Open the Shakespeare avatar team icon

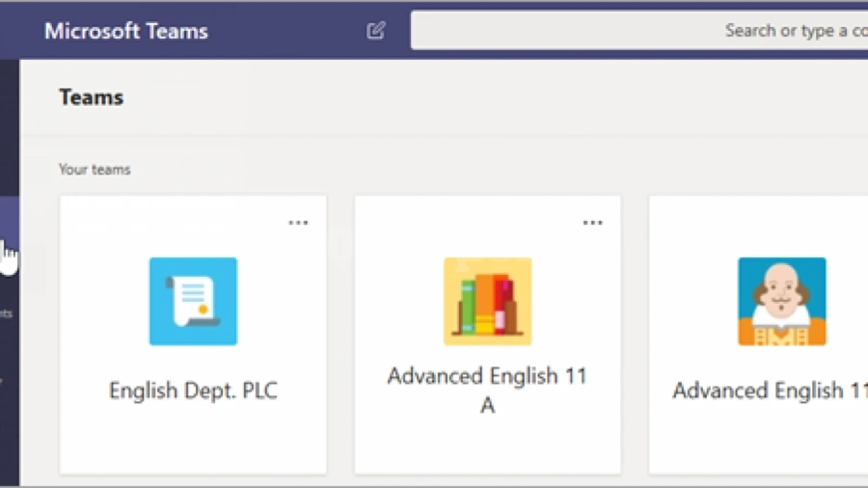781,302
